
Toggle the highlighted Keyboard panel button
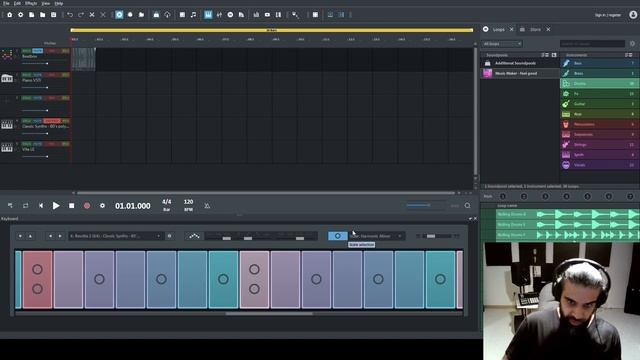point(208,15)
